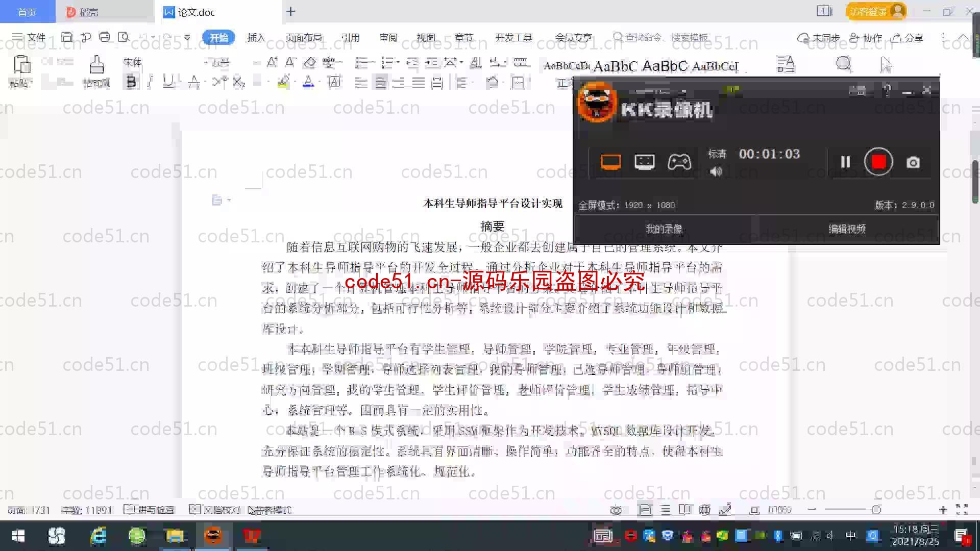This screenshot has width=980, height=551.
Task: Select the italic formatting icon
Action: coord(150,82)
